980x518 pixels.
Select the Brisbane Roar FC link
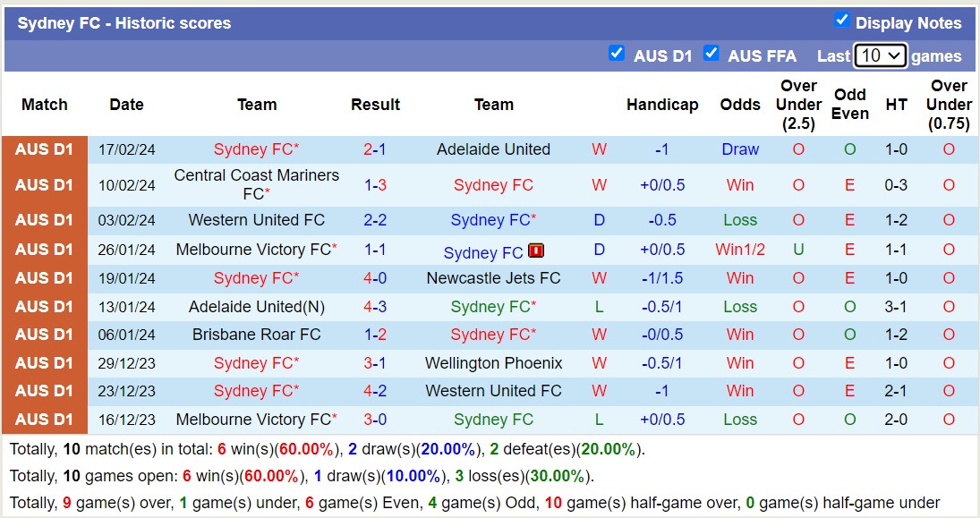coord(256,335)
